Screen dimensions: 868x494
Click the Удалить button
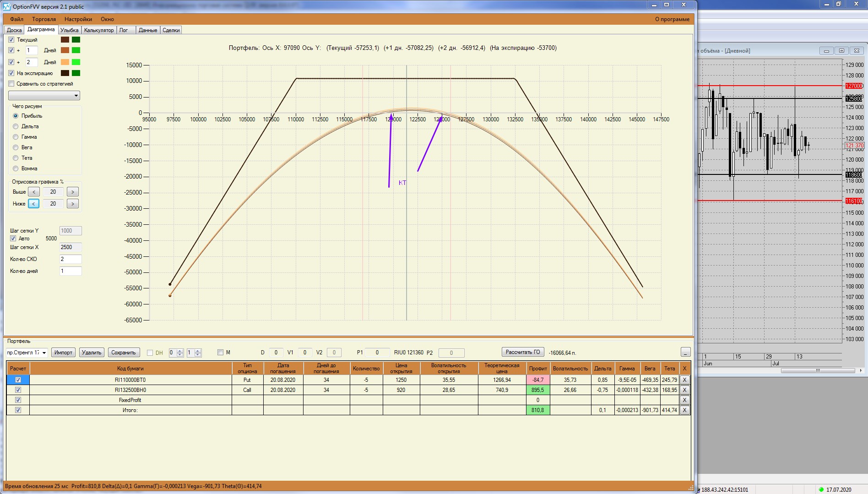tap(92, 353)
